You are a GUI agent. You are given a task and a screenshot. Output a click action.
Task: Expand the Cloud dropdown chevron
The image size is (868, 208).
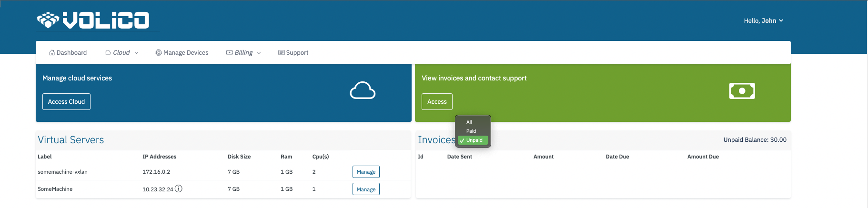click(x=137, y=53)
